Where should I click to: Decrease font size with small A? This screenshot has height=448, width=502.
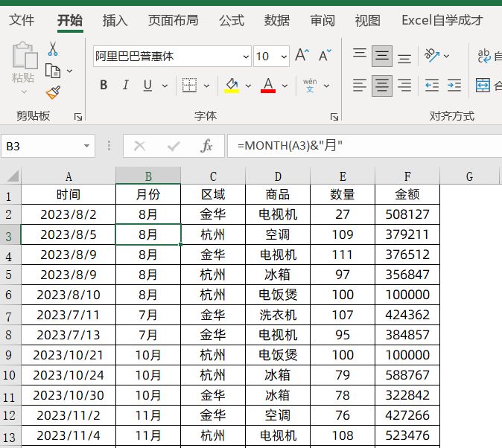click(x=325, y=55)
